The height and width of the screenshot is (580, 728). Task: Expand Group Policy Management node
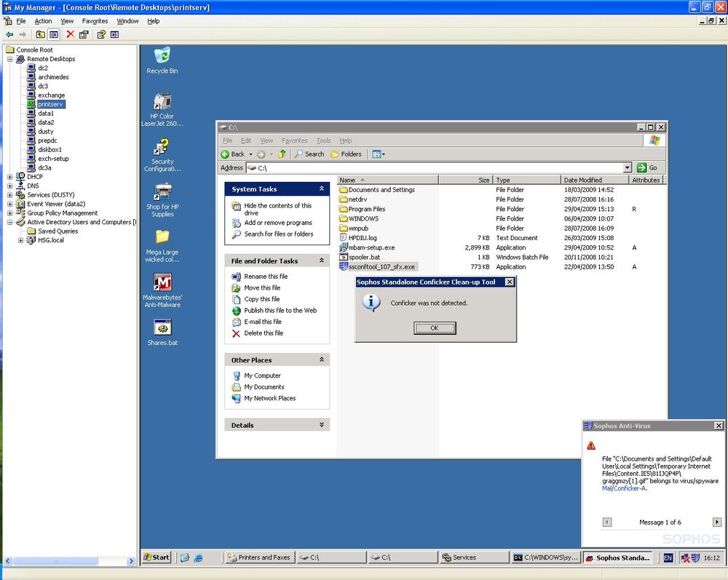(x=9, y=213)
